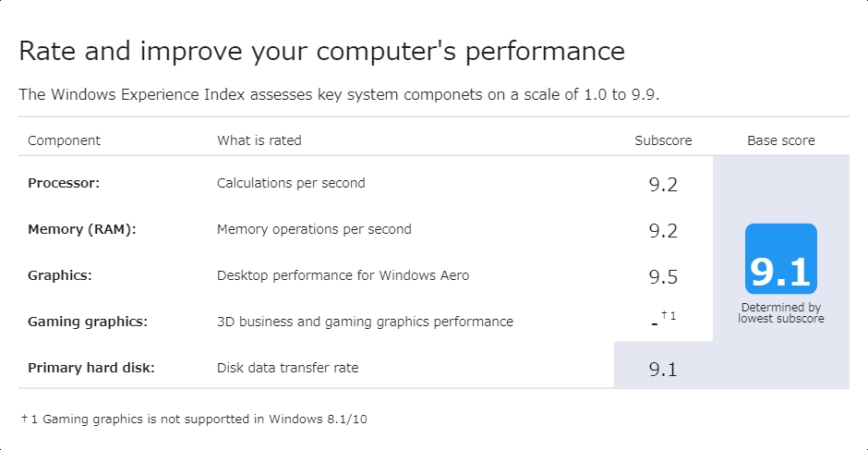Click the Processor component label
The width and height of the screenshot is (868, 450).
[64, 183]
